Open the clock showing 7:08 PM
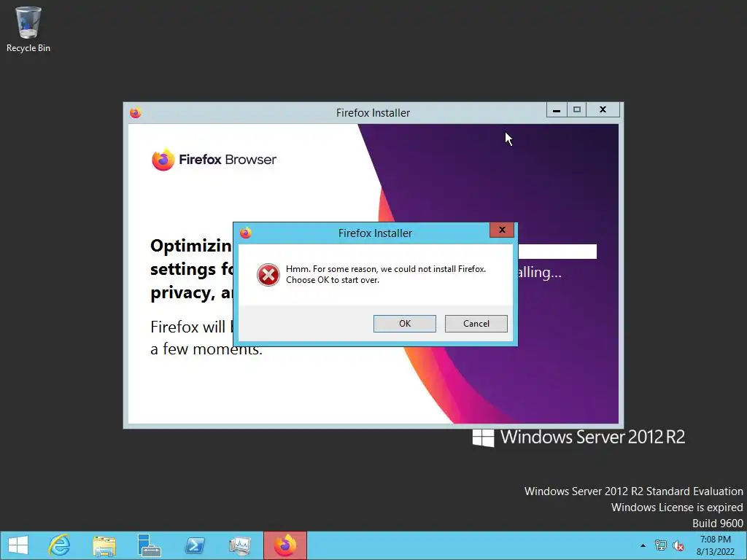The height and width of the screenshot is (560, 747). pos(715,545)
